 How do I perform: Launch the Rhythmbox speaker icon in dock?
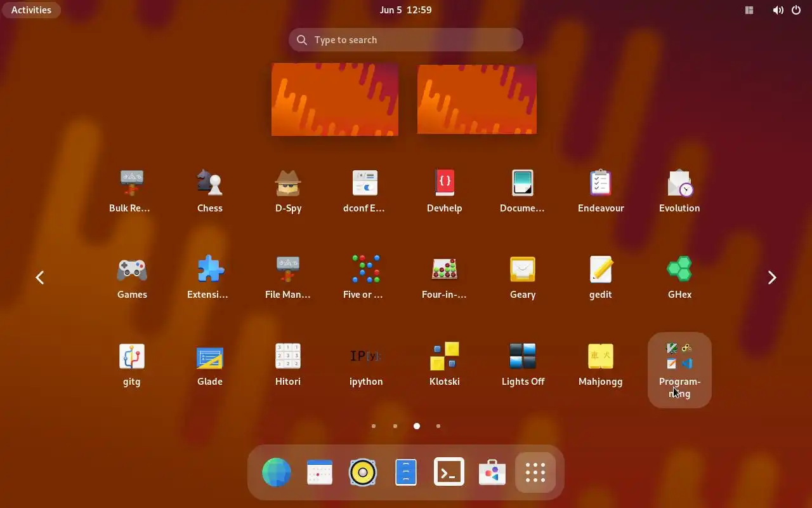click(363, 472)
